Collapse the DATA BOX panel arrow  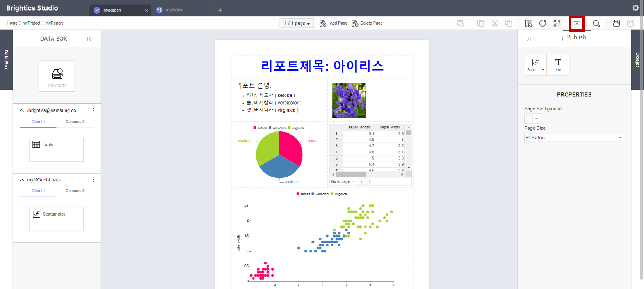tap(90, 39)
